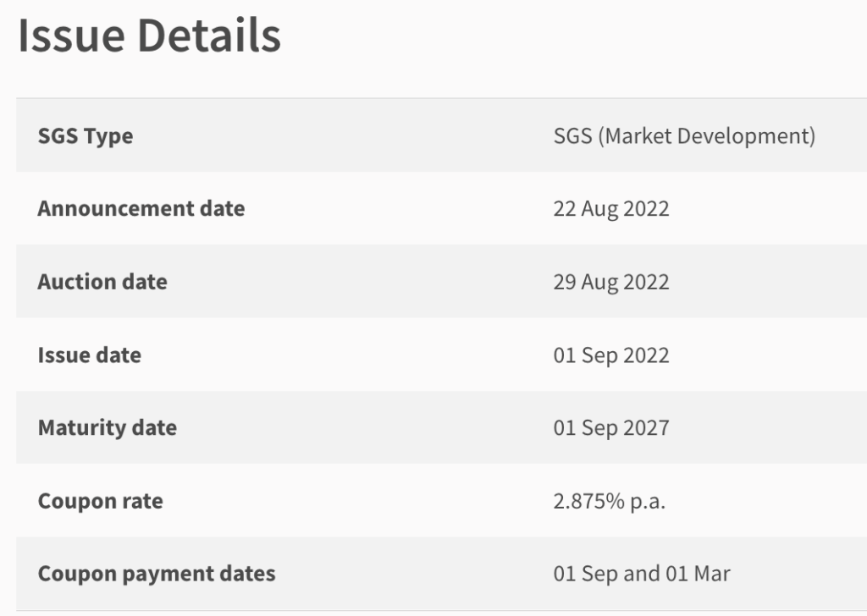Screen dimensions: 867x616
Task: Click 01 Sep in coupon payment dates
Action: click(x=586, y=574)
